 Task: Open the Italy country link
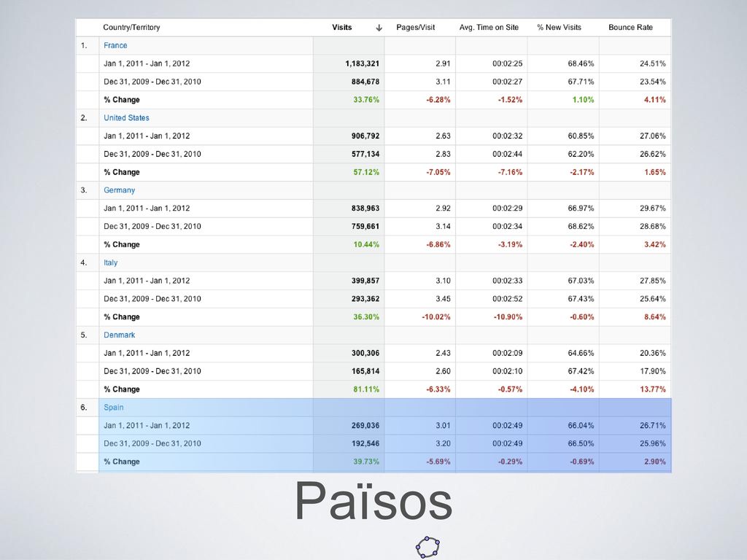tap(111, 262)
